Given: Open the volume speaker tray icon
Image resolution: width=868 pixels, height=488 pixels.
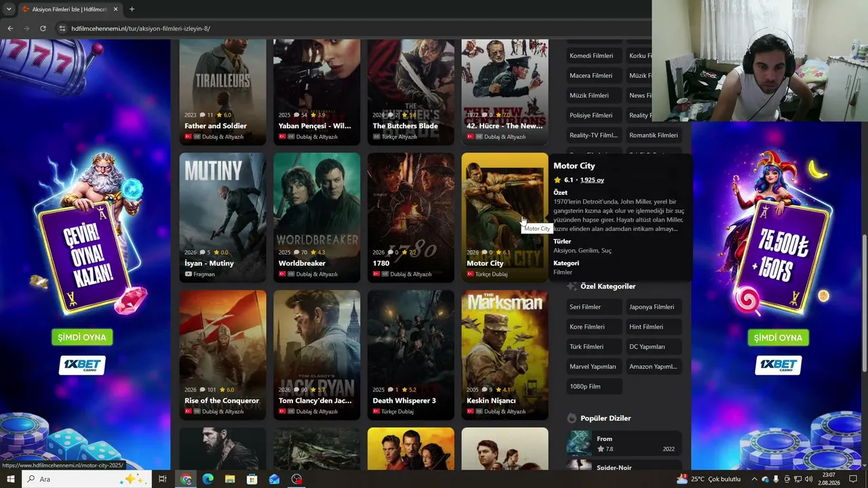Looking at the screenshot, I should (x=809, y=479).
